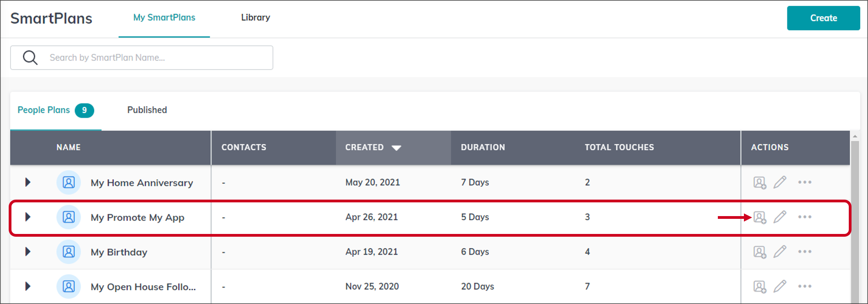Sort by the Created column arrow
Image resolution: width=868 pixels, height=304 pixels.
tap(396, 148)
